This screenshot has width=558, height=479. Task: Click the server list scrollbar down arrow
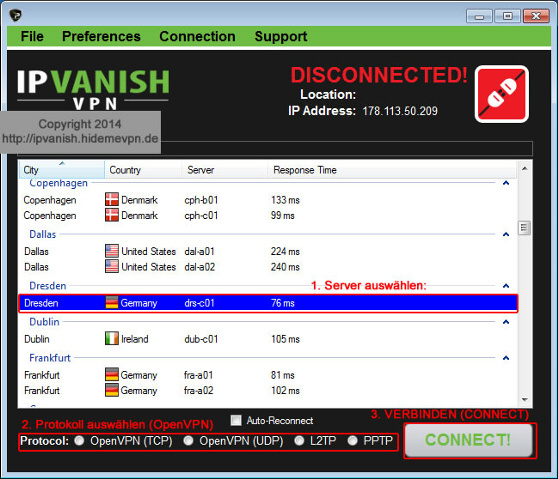pos(525,400)
